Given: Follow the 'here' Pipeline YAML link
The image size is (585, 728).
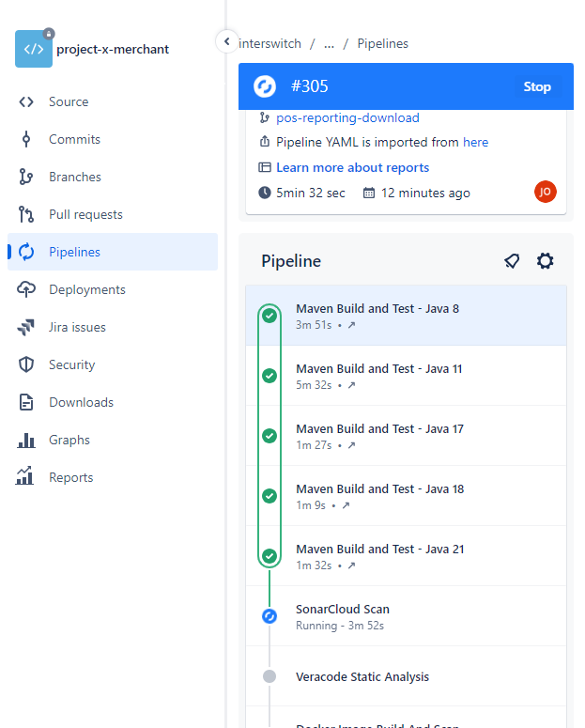Looking at the screenshot, I should click(x=475, y=142).
